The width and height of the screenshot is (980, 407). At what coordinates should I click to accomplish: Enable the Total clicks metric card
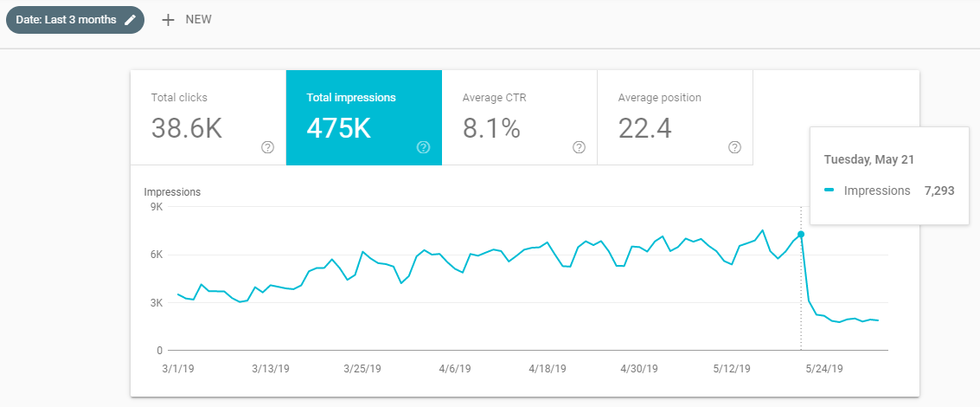pyautogui.click(x=208, y=118)
